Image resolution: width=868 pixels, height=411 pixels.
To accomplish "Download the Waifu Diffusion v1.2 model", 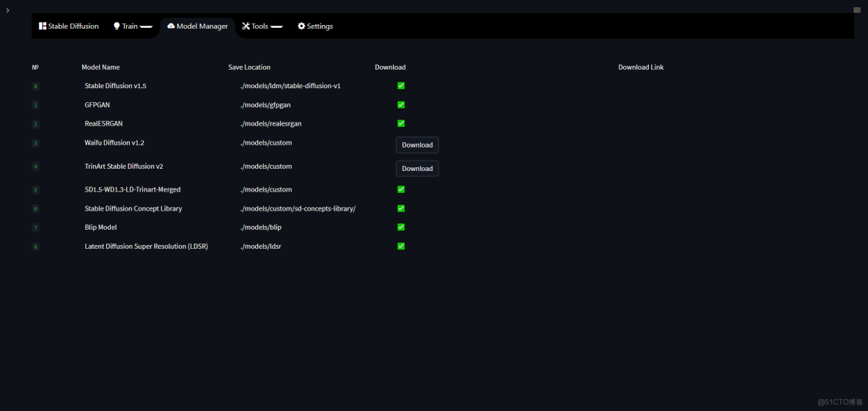I will click(417, 145).
